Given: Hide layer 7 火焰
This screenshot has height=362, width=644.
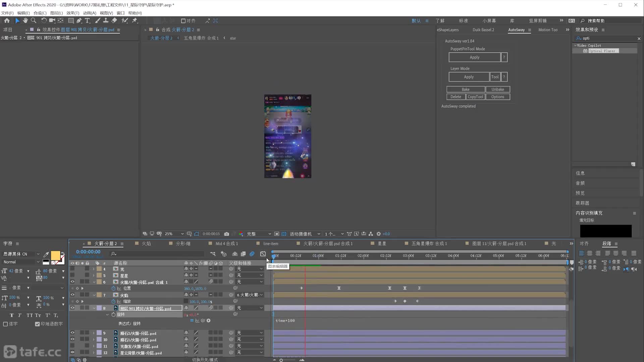Looking at the screenshot, I should [72, 295].
